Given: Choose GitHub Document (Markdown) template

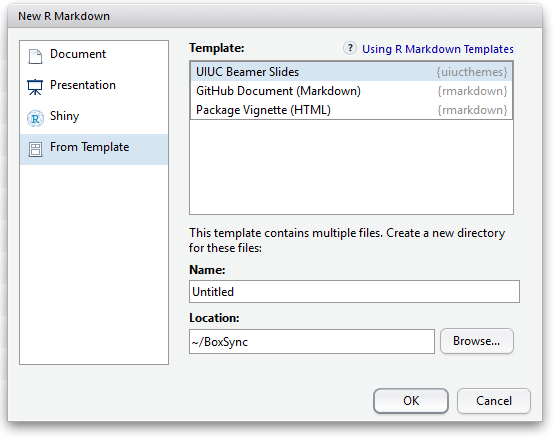Looking at the screenshot, I should coord(351,91).
